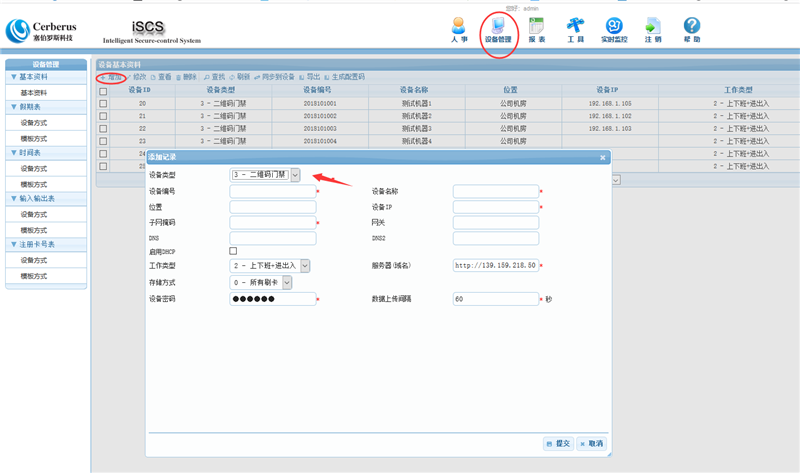Open the 工具 (Tools) icon

(x=575, y=29)
